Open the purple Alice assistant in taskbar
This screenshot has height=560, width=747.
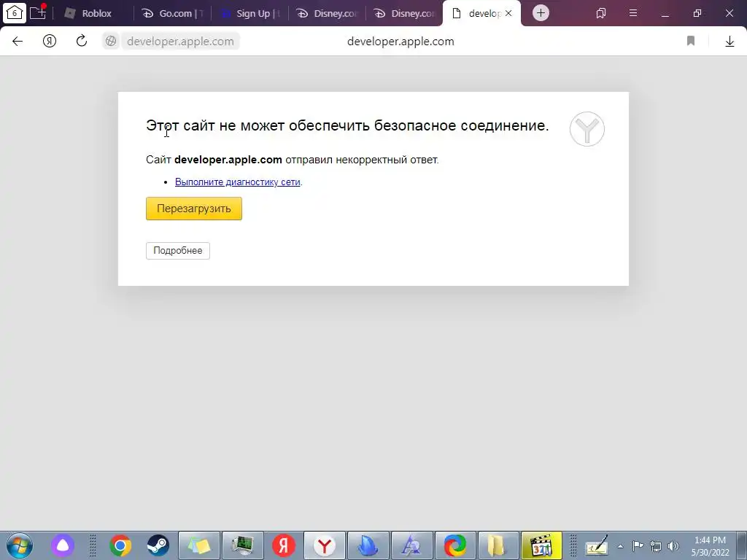[63, 545]
